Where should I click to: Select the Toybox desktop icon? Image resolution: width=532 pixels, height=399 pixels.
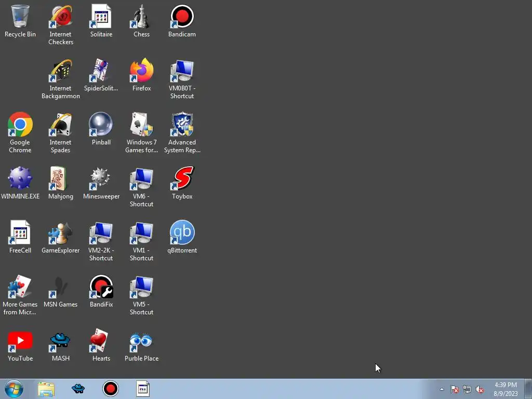pyautogui.click(x=182, y=183)
